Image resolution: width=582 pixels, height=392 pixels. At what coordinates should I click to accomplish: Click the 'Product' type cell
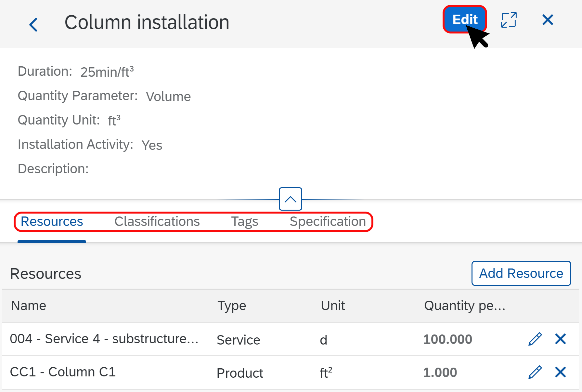tap(240, 373)
